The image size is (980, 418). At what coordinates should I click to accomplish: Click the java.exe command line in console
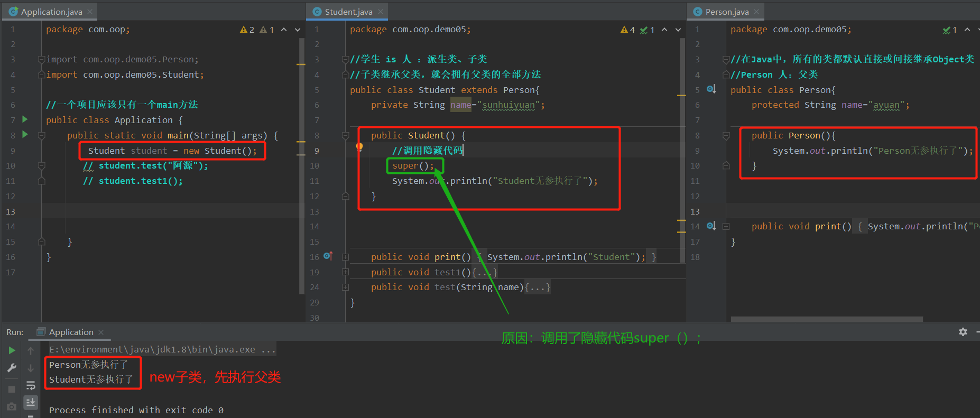point(162,349)
